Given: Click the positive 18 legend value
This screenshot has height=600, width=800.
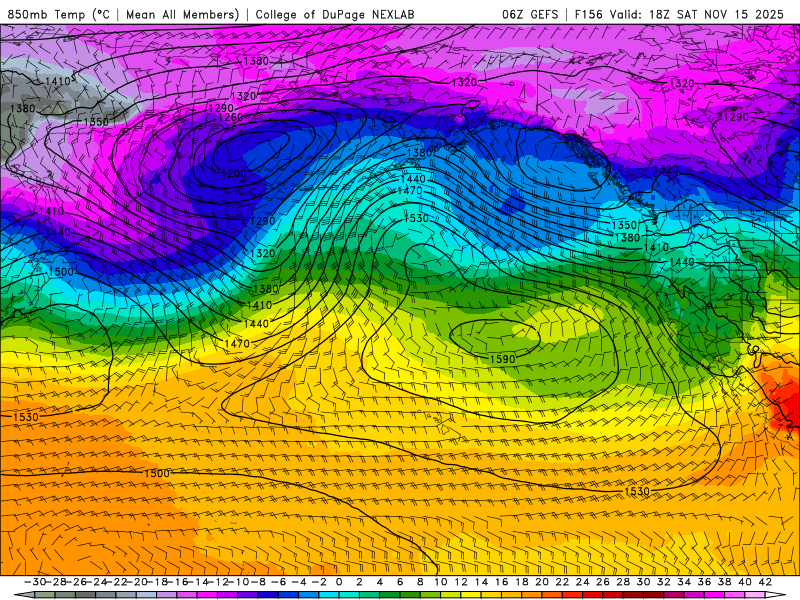Looking at the screenshot, I should (522, 582).
